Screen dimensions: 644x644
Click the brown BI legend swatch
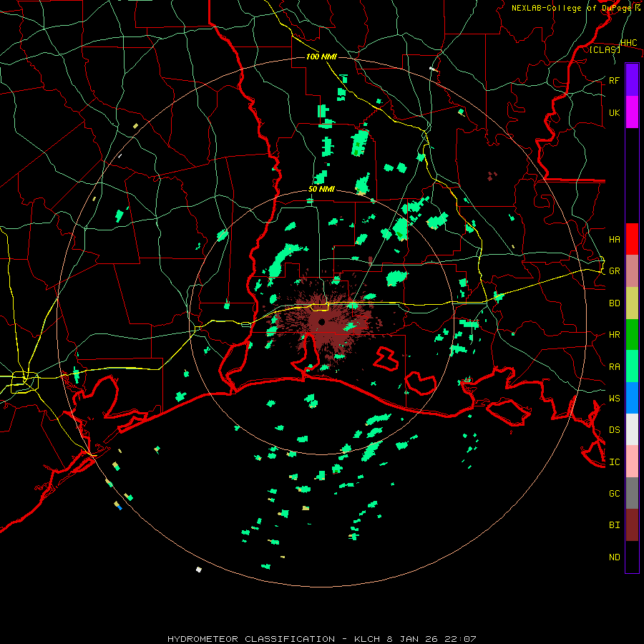point(632,525)
